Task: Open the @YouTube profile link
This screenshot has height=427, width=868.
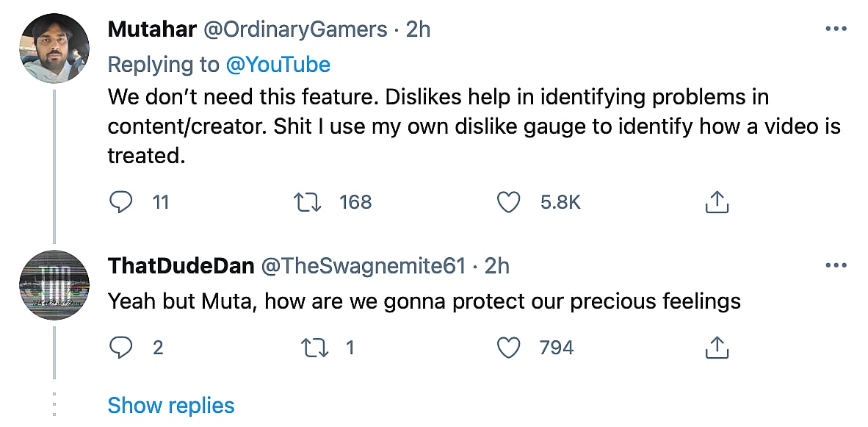Action: pyautogui.click(x=278, y=65)
